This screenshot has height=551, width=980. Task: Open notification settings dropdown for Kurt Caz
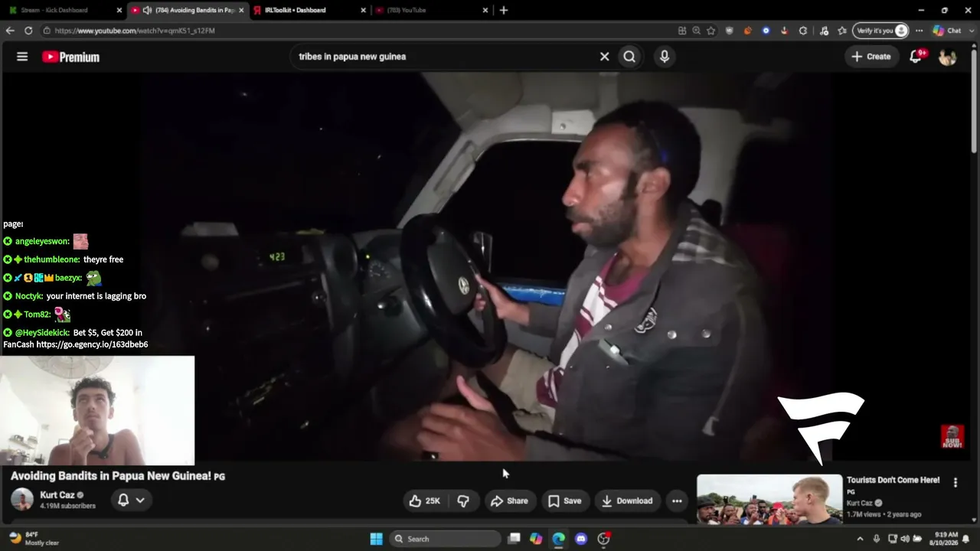pyautogui.click(x=131, y=500)
